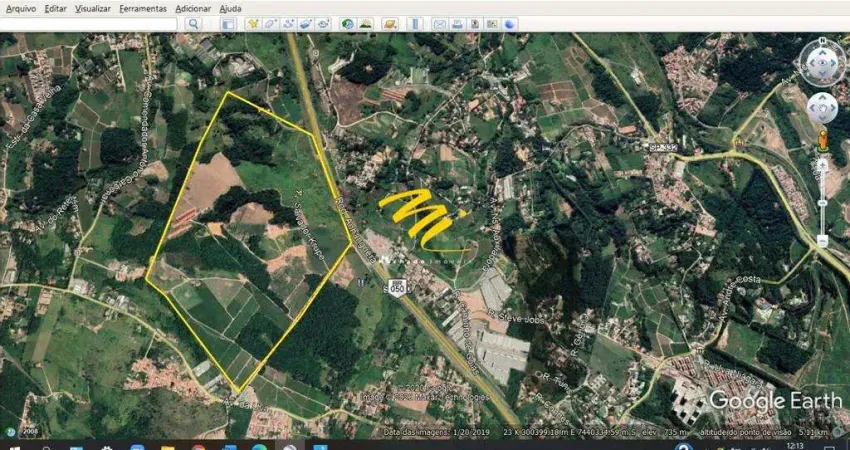
Task: Click the magnifier search button
Action: tap(194, 24)
